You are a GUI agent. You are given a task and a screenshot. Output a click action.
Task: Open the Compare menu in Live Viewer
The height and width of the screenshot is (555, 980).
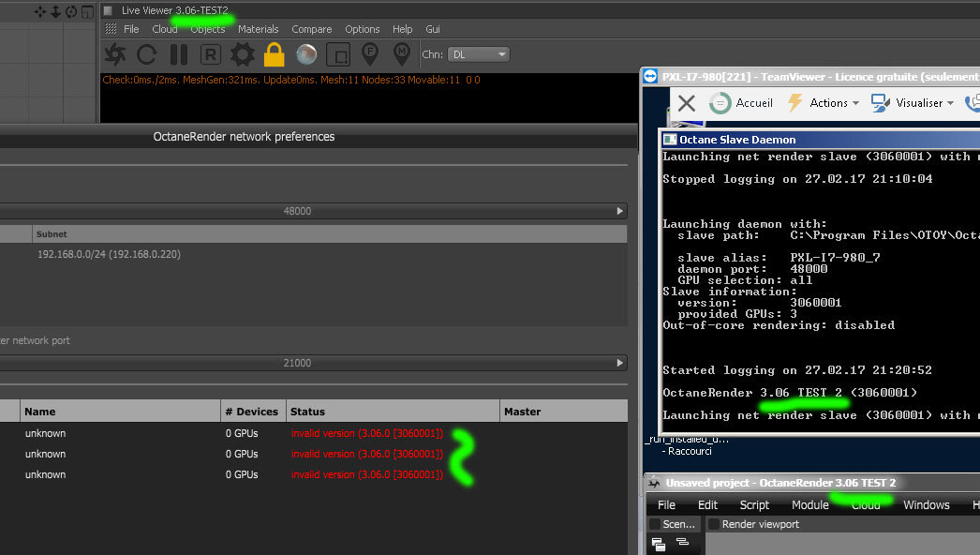[311, 29]
